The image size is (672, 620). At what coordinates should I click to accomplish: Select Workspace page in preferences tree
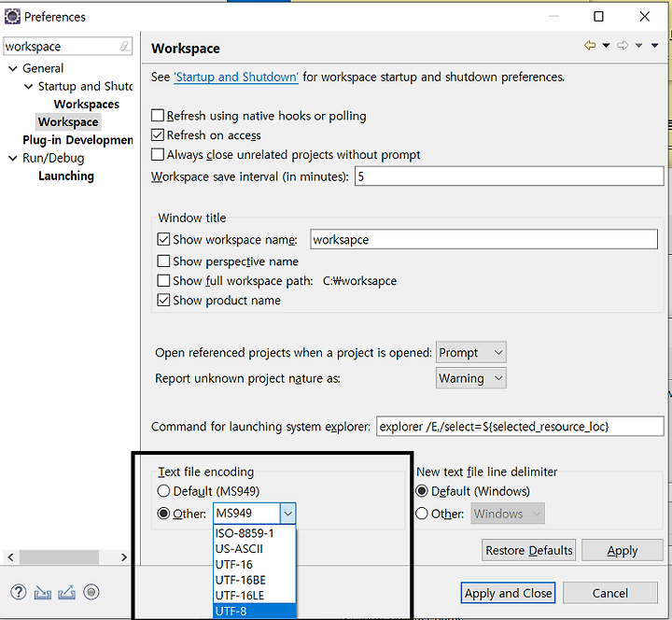(x=68, y=122)
